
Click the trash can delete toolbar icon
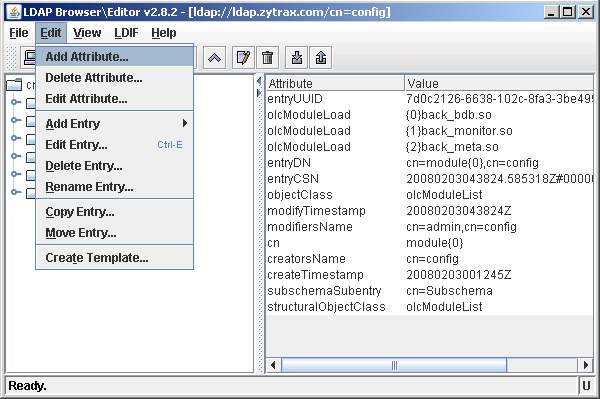(x=267, y=58)
